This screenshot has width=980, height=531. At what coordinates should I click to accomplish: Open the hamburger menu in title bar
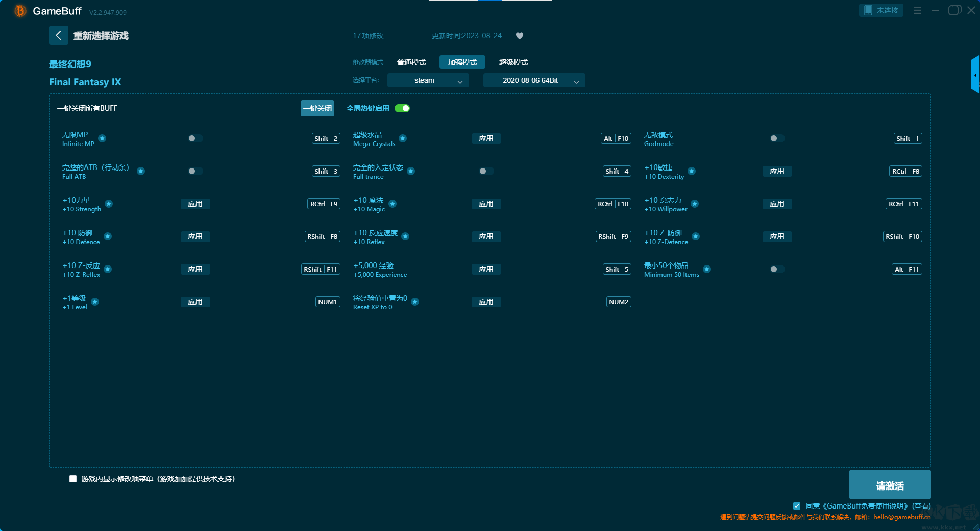point(917,10)
